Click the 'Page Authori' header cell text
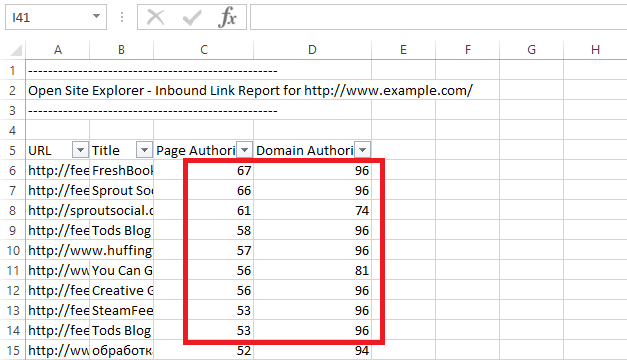 tap(196, 150)
